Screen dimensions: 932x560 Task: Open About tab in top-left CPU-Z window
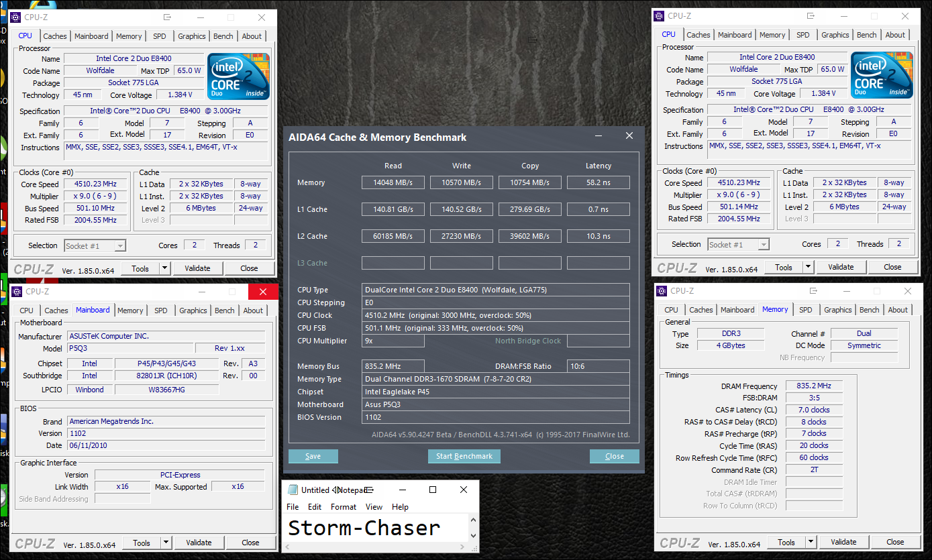[x=252, y=36]
